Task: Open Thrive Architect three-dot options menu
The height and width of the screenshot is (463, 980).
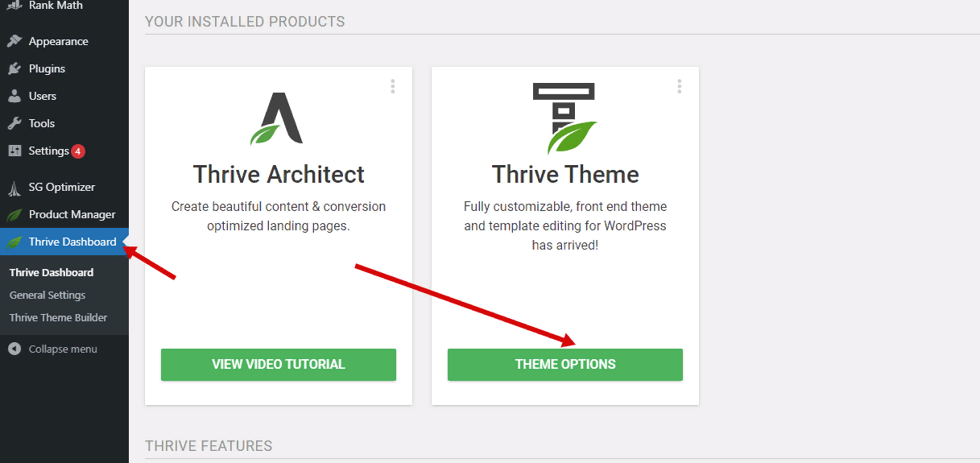Action: 393,86
